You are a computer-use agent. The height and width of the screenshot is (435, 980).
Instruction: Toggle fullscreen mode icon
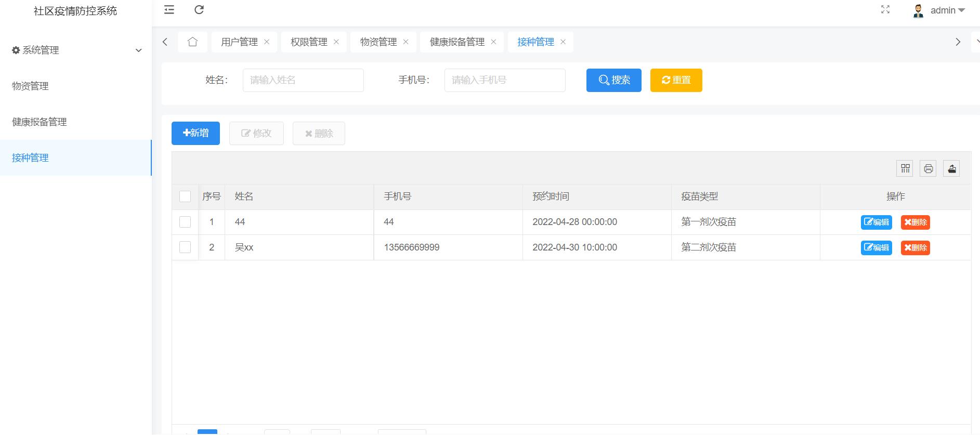[885, 10]
